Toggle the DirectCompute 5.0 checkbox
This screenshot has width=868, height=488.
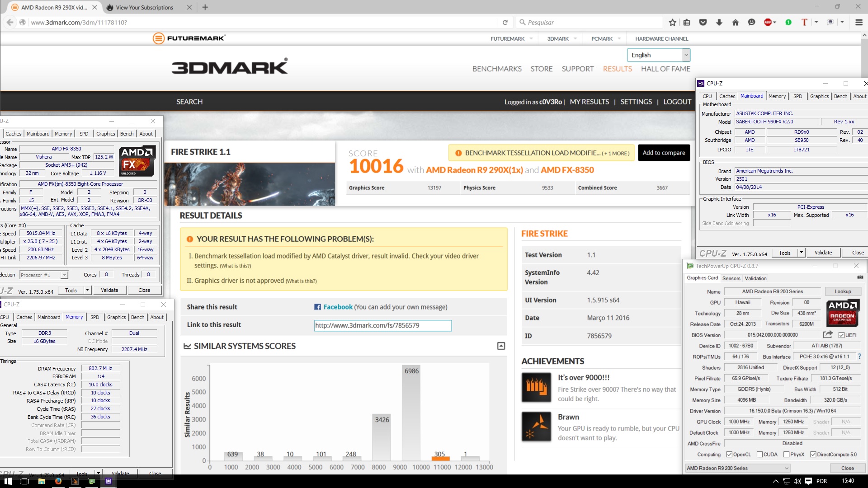(813, 455)
